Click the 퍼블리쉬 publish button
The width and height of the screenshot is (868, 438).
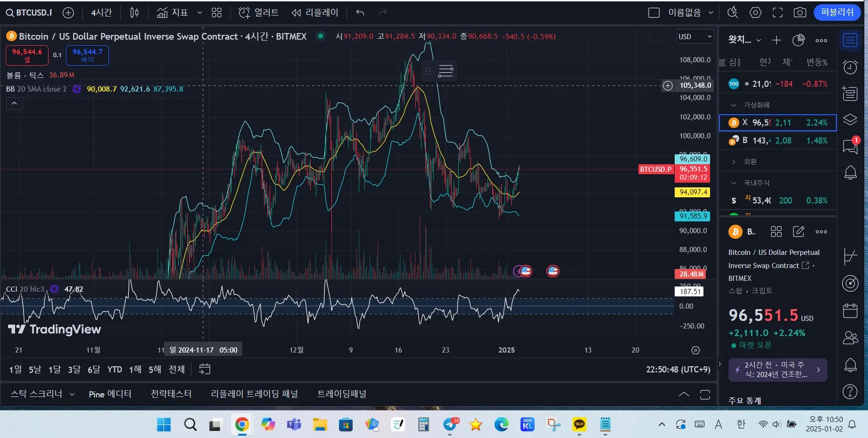coord(837,12)
